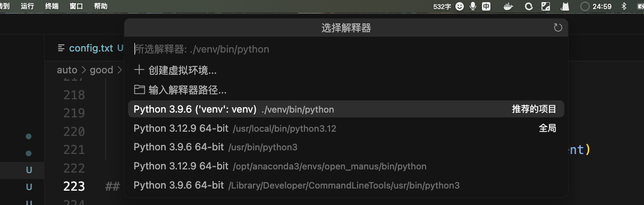Click the folder icon for entering an interpreter path
This screenshot has width=644, height=205.
(x=139, y=90)
